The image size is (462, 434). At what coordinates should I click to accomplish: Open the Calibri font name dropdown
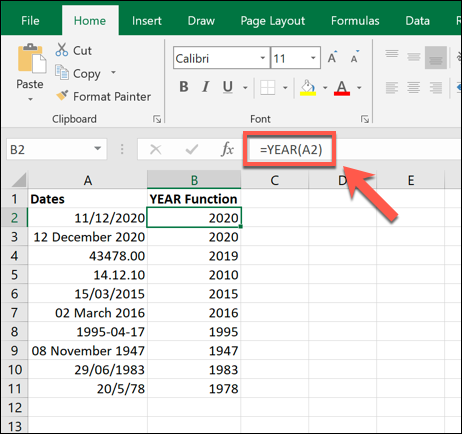(x=263, y=58)
